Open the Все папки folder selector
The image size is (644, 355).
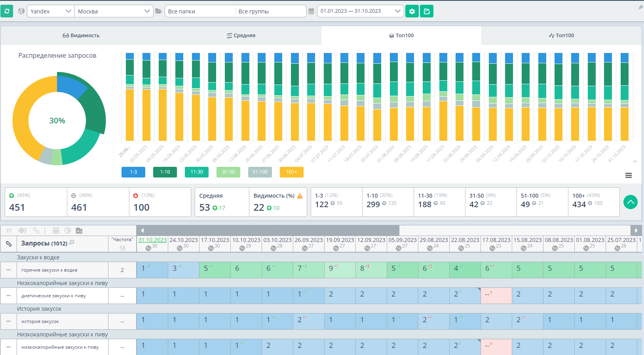pos(200,11)
